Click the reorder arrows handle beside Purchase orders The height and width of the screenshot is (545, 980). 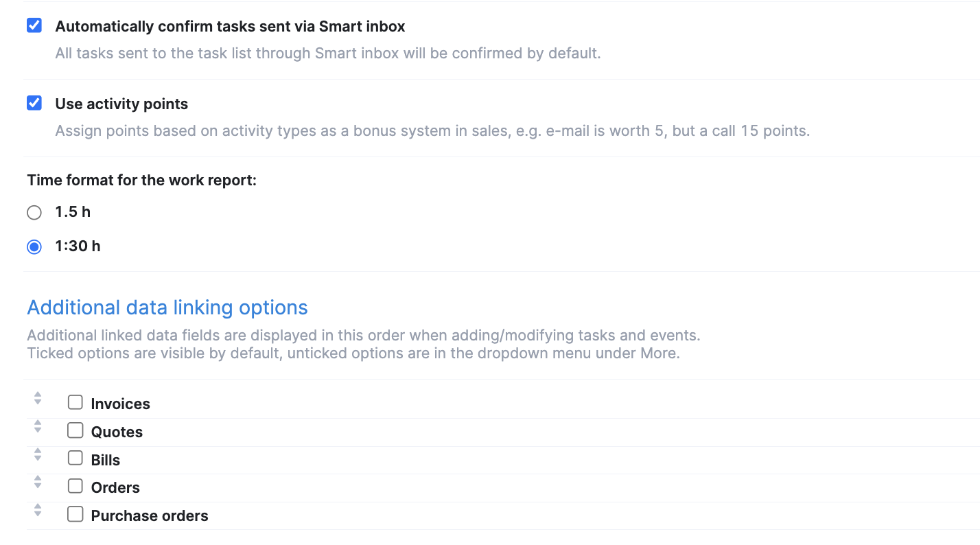[x=38, y=510]
